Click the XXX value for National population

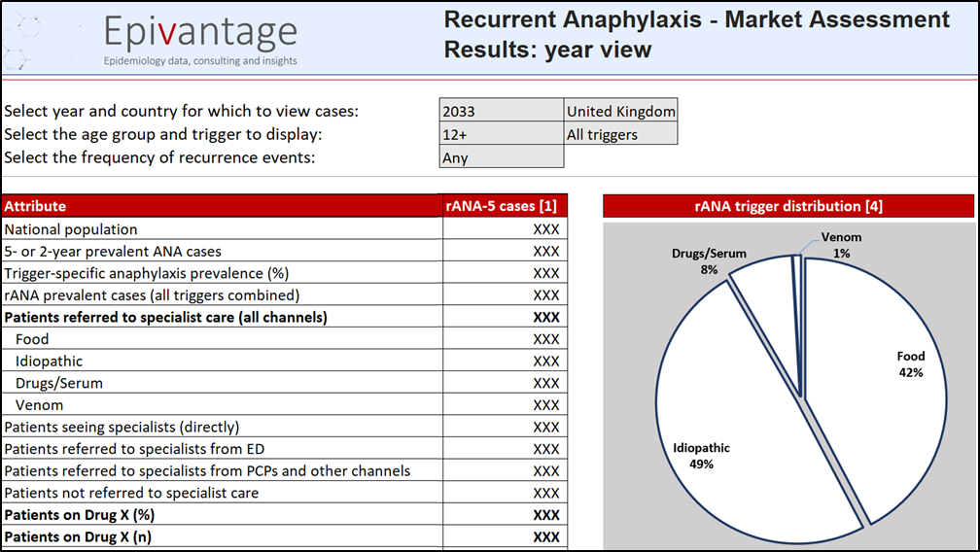(545, 229)
